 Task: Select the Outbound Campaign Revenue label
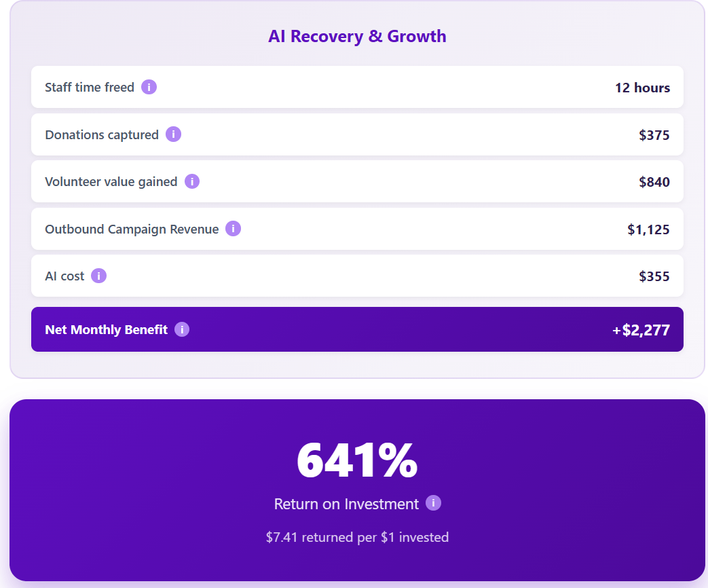(132, 229)
